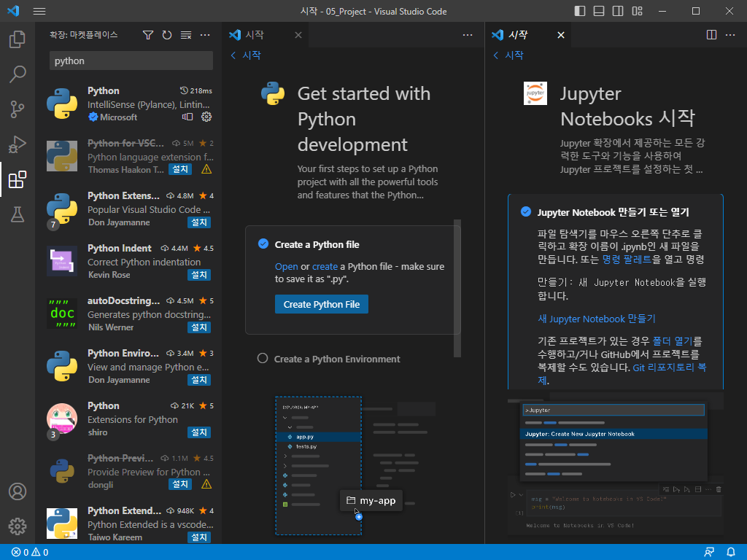Open the Manage gear in activity bar

pos(18,526)
